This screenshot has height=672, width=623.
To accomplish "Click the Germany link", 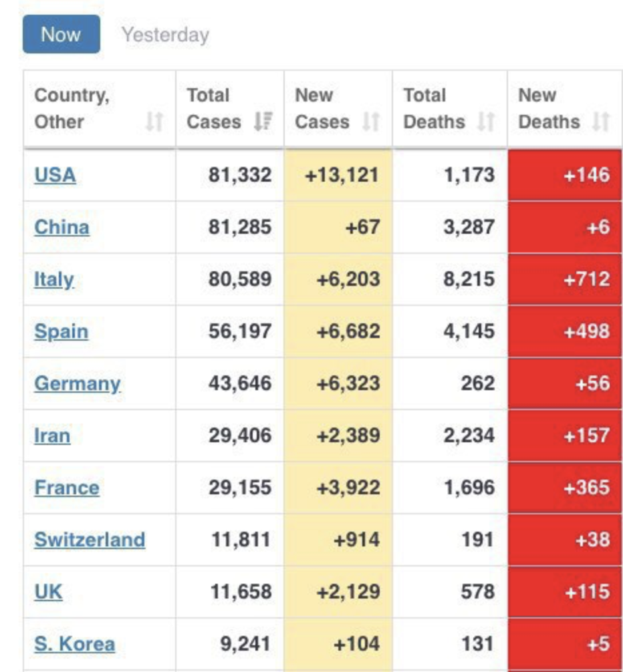I will pos(77,383).
